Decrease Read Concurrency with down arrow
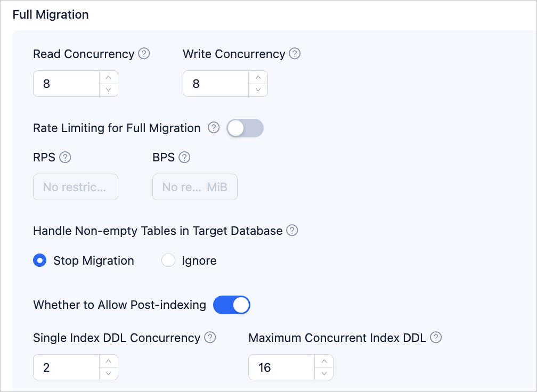Screen dimensions: 537x392 pyautogui.click(x=109, y=90)
